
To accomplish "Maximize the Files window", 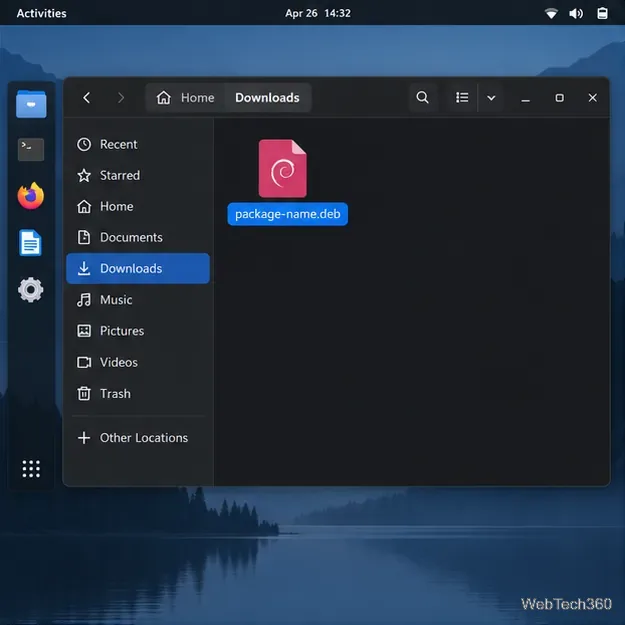I will [x=560, y=98].
